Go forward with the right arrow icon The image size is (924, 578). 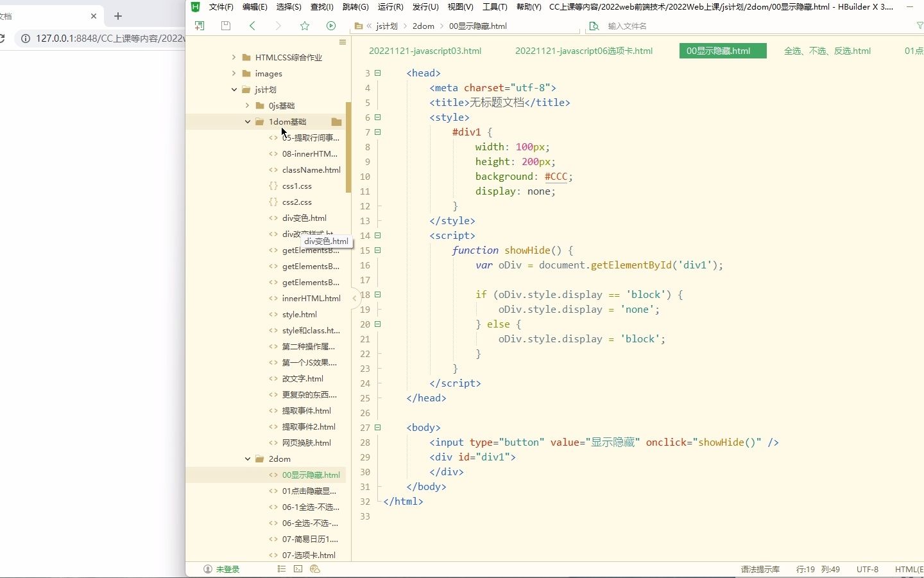(278, 26)
